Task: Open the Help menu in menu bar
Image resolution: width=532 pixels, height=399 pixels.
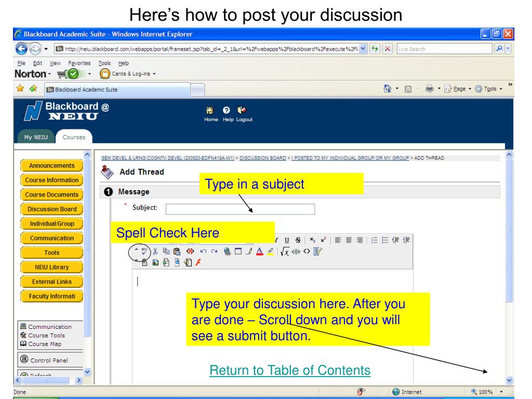Action: click(x=124, y=63)
